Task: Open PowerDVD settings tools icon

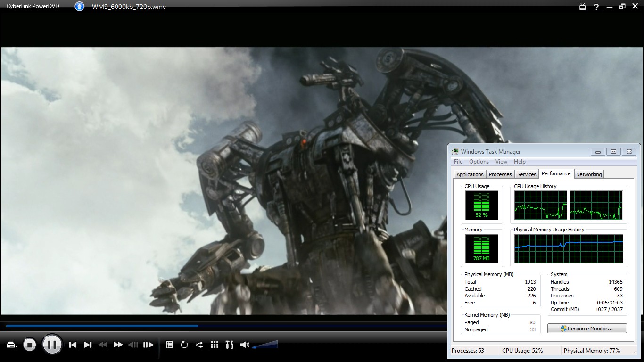Action: (230, 345)
